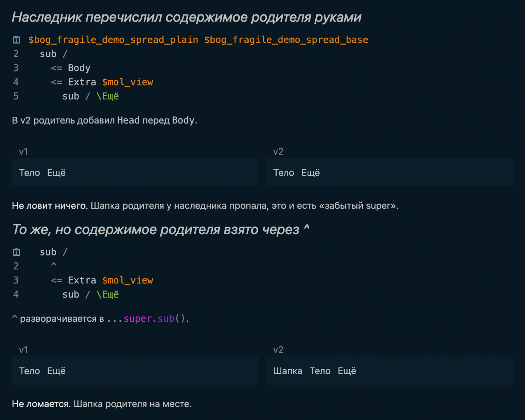Click the sentence "Шапка родителя на месте."
This screenshot has height=420, width=525.
click(x=133, y=404)
